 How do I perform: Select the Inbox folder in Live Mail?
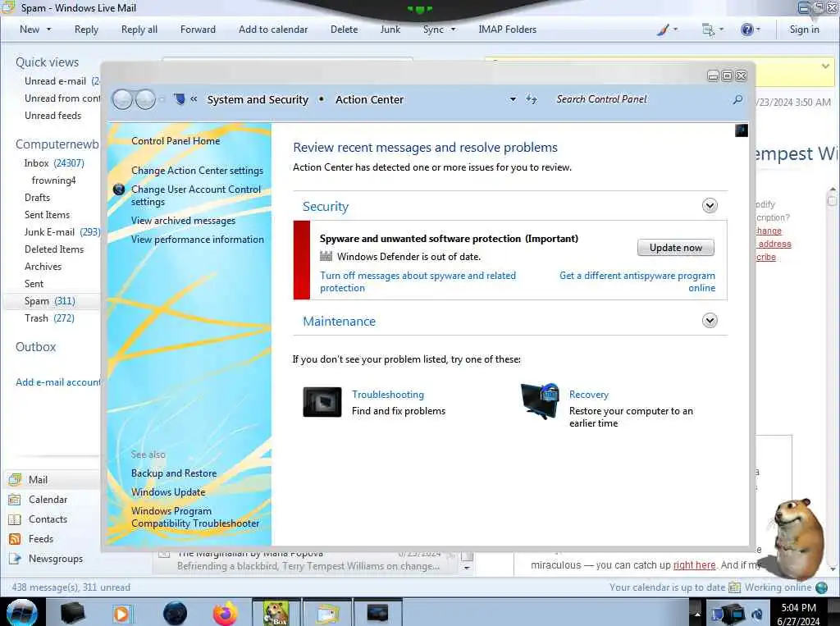53,163
